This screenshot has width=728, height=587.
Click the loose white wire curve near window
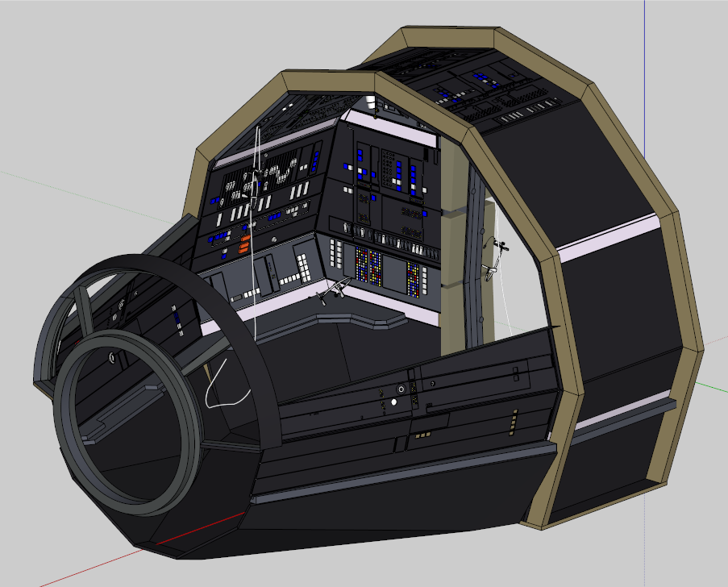pyautogui.click(x=228, y=384)
